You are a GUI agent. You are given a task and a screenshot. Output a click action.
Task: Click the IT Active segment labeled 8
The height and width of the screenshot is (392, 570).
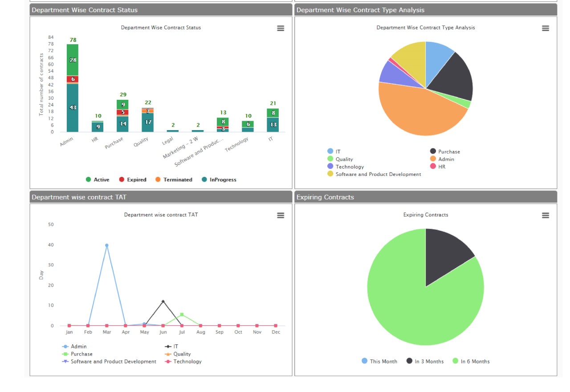[273, 113]
